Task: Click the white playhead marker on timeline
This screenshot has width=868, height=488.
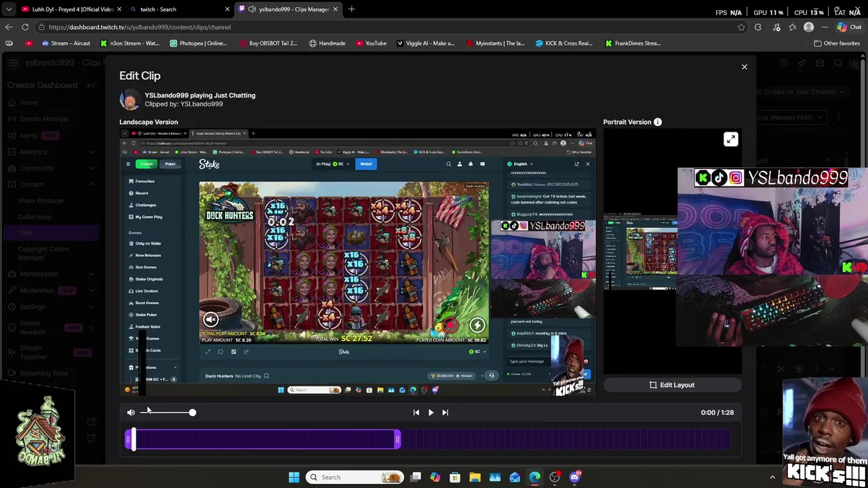Action: tap(134, 440)
